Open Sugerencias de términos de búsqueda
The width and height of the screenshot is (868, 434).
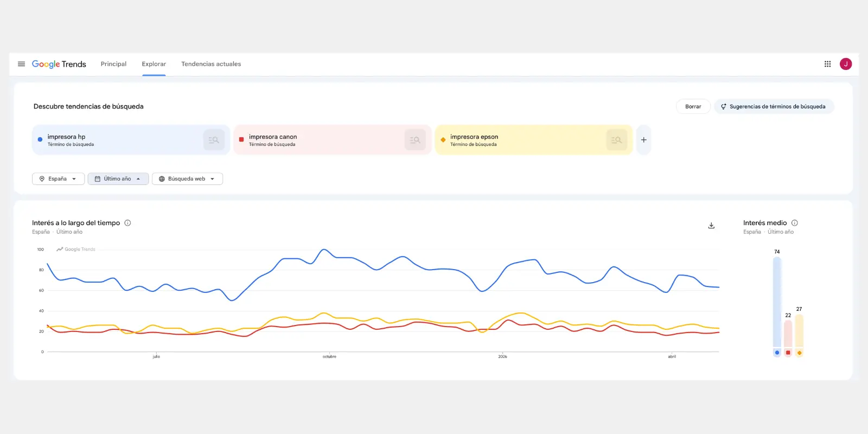[774, 106]
